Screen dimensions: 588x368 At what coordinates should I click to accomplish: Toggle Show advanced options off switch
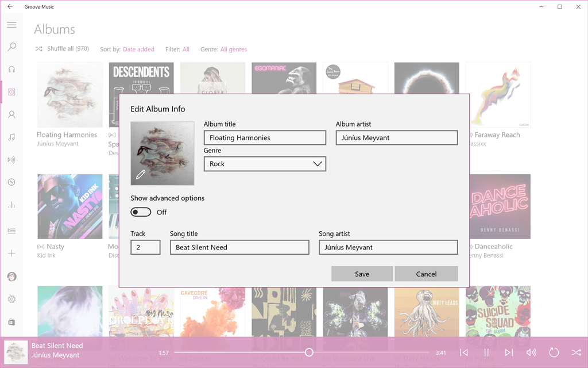pyautogui.click(x=140, y=212)
